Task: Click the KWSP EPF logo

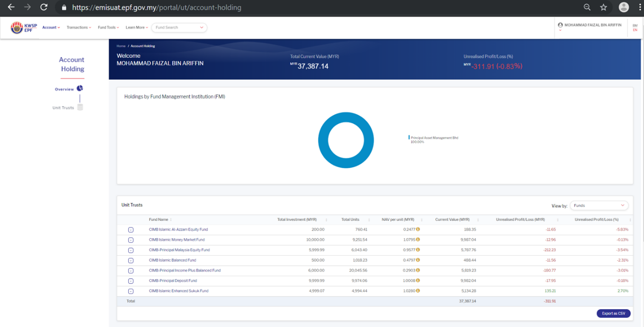Action: 24,27
